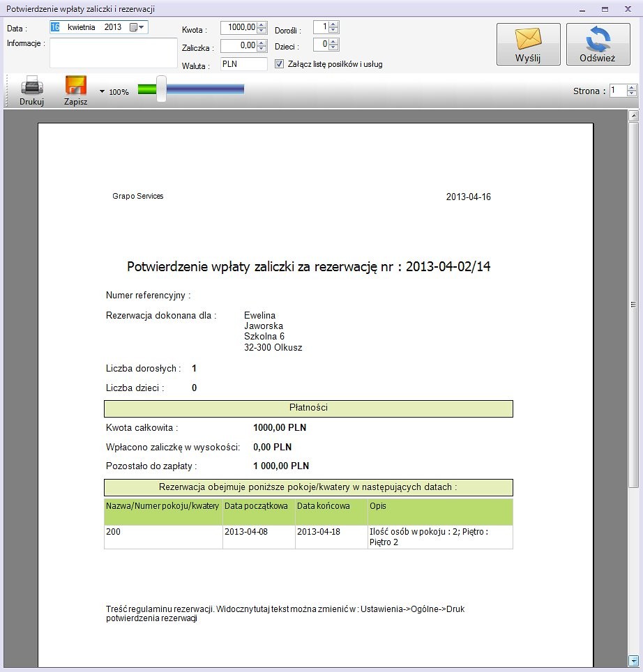Image resolution: width=643 pixels, height=672 pixels.
Task: Click the Dorośli number field
Action: (321, 27)
